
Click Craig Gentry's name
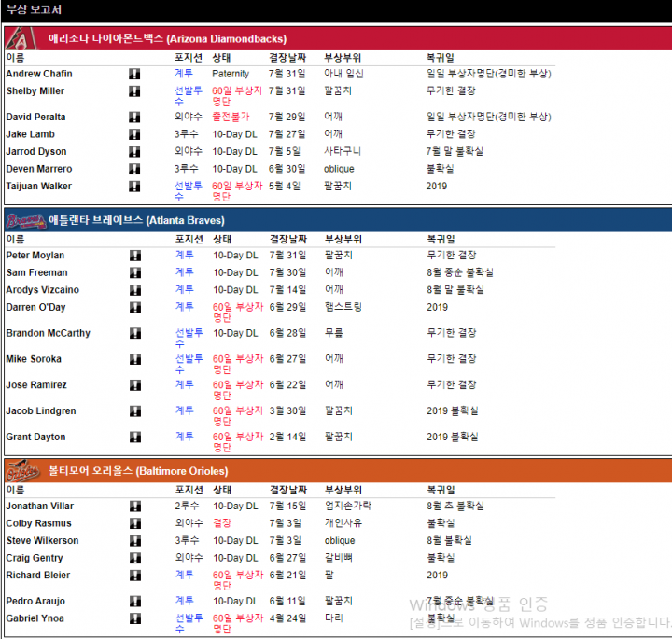coord(35,558)
